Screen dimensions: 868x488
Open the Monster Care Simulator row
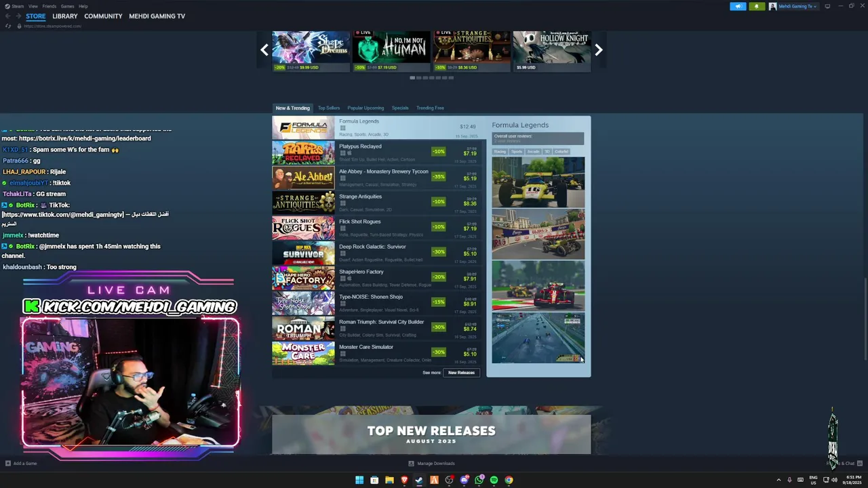click(379, 353)
